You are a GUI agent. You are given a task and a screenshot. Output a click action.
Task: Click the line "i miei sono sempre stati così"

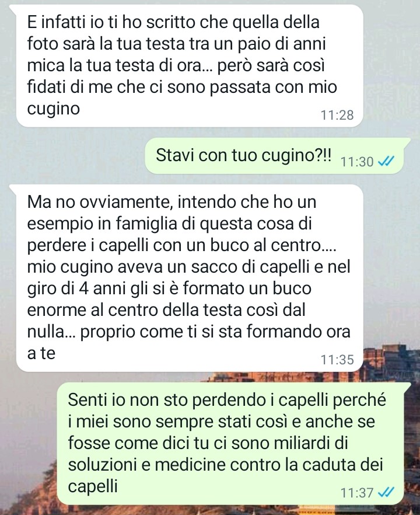(x=222, y=422)
